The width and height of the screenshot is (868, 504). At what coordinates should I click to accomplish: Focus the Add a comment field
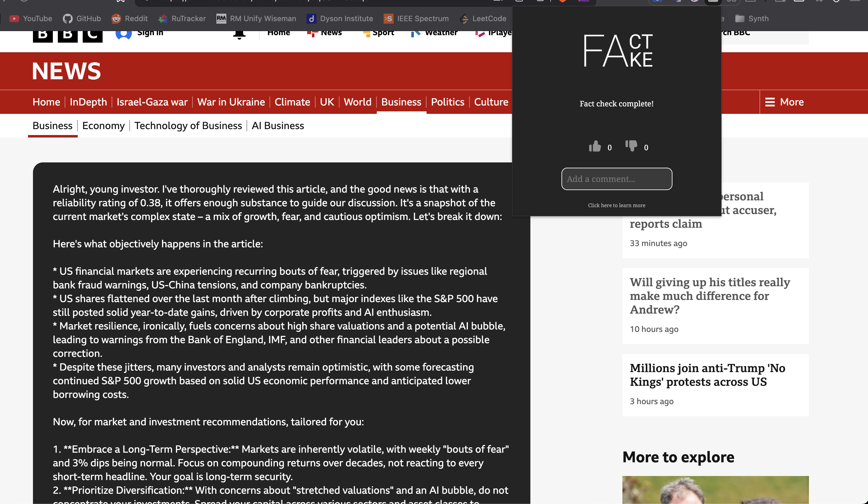pos(616,179)
